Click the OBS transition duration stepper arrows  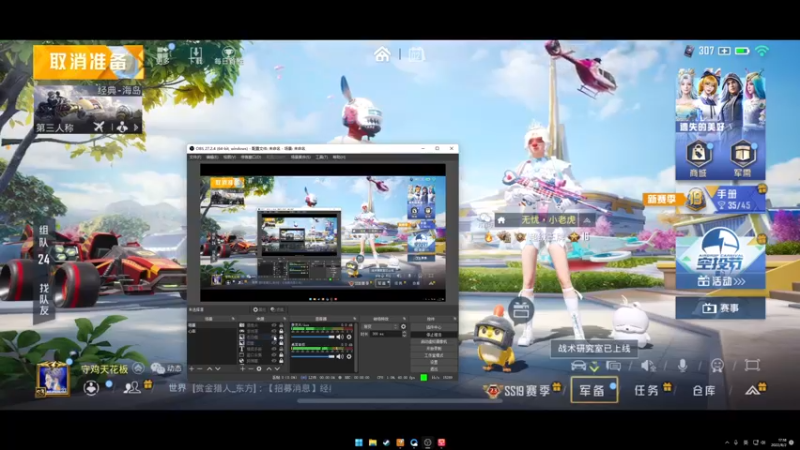pos(404,334)
